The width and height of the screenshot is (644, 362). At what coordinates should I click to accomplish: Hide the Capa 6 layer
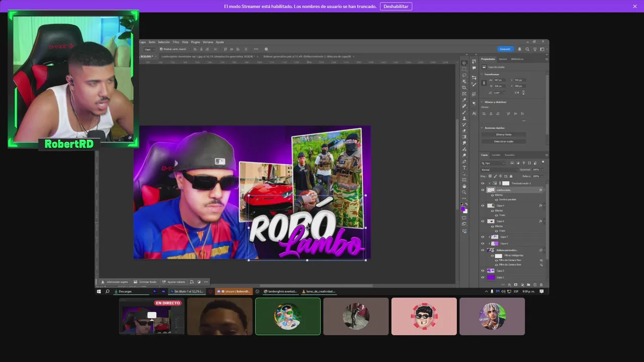482,243
